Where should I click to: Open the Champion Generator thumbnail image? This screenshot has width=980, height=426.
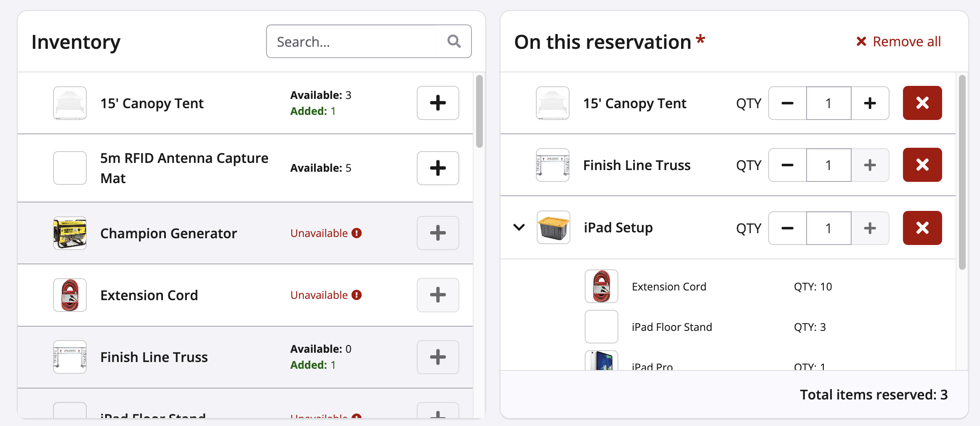click(70, 233)
